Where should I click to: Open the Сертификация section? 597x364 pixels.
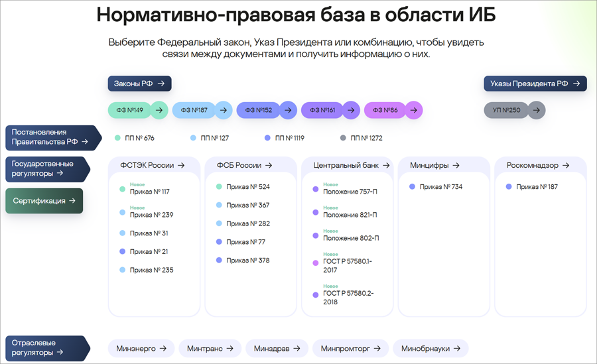tap(44, 201)
